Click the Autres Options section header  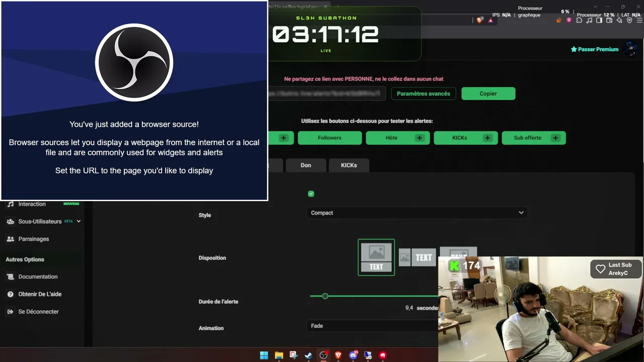pyautogui.click(x=25, y=259)
